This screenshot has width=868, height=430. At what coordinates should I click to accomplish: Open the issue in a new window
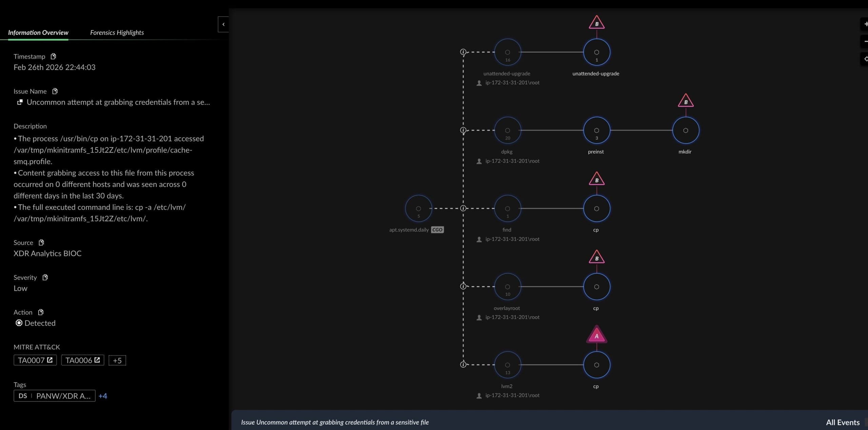(20, 102)
